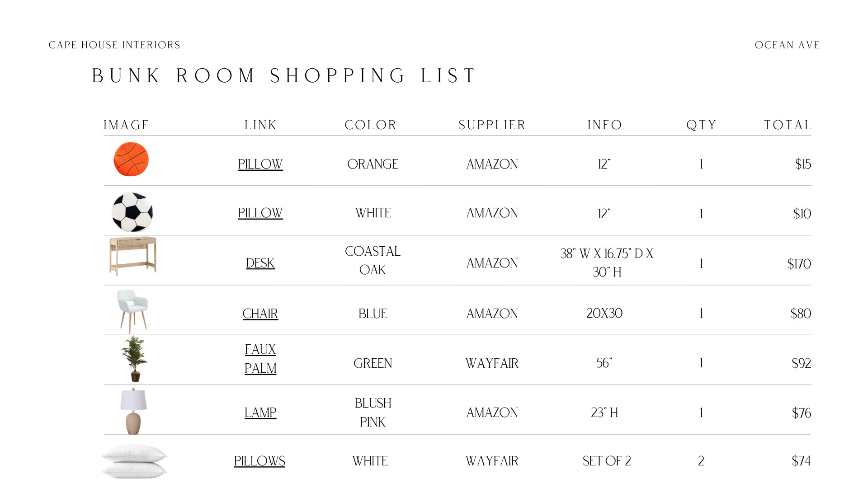The height and width of the screenshot is (488, 868).
Task: Click the $170 desk total cell
Action: [799, 264]
